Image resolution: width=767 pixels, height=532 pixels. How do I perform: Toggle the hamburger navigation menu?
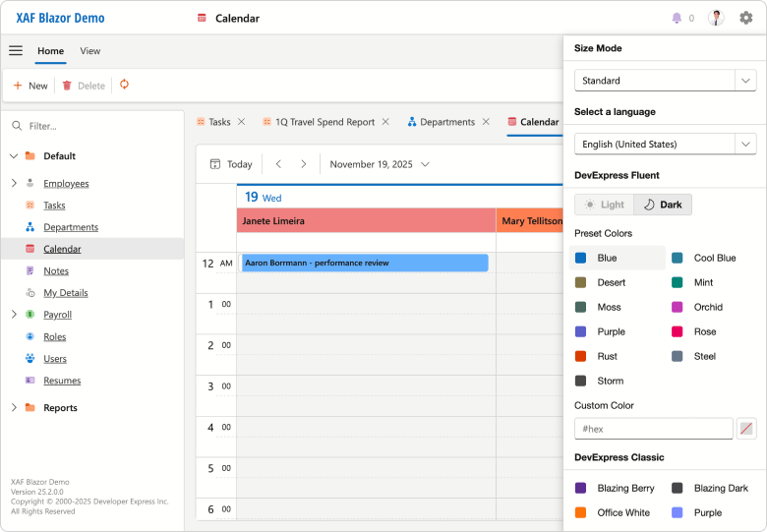tap(16, 51)
